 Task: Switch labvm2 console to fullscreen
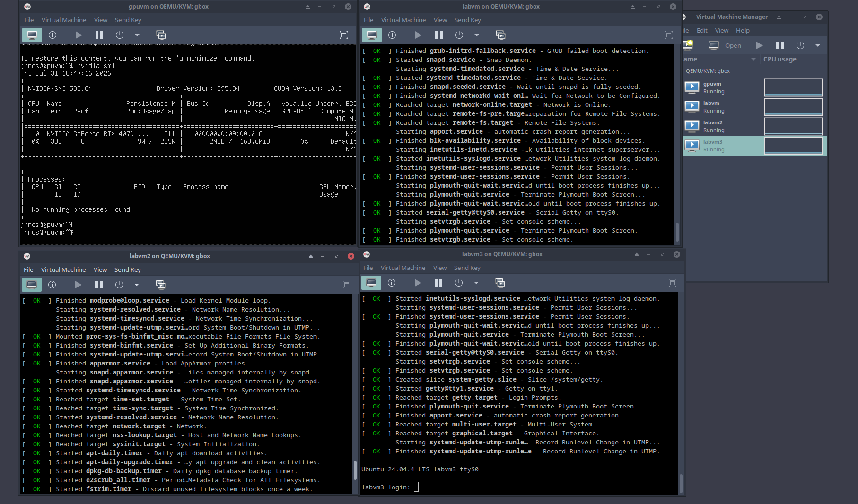[x=347, y=285]
